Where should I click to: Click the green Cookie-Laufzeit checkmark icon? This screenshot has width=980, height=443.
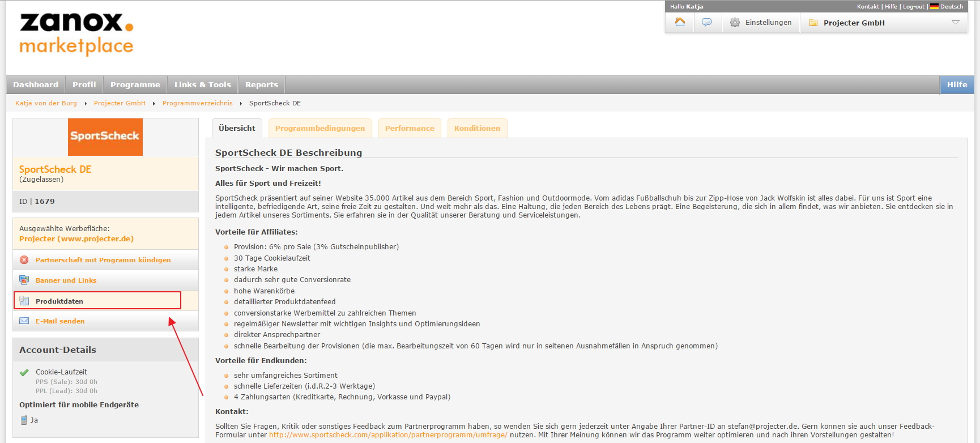click(24, 372)
